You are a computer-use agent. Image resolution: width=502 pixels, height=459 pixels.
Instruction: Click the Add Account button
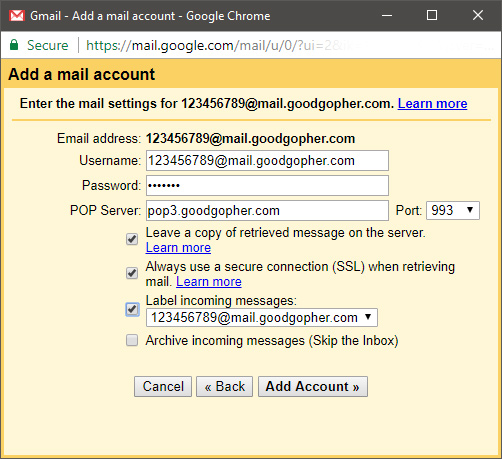point(313,387)
